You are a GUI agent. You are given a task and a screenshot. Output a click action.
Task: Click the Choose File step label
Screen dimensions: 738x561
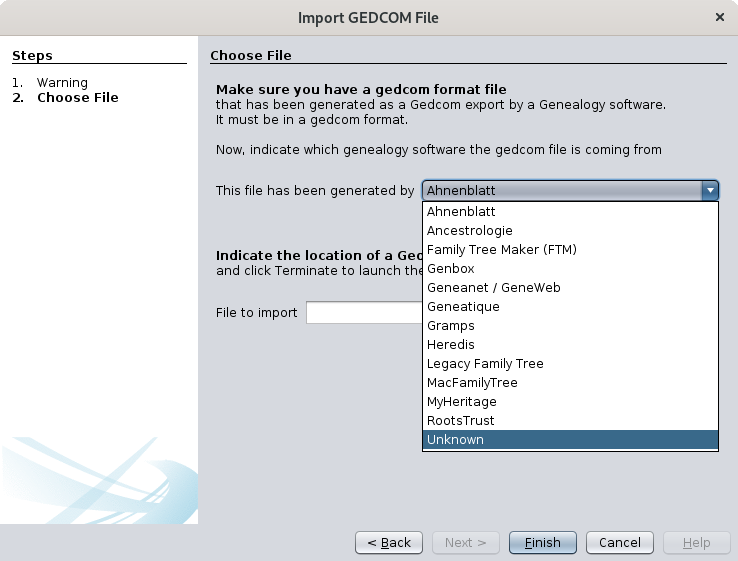click(78, 97)
